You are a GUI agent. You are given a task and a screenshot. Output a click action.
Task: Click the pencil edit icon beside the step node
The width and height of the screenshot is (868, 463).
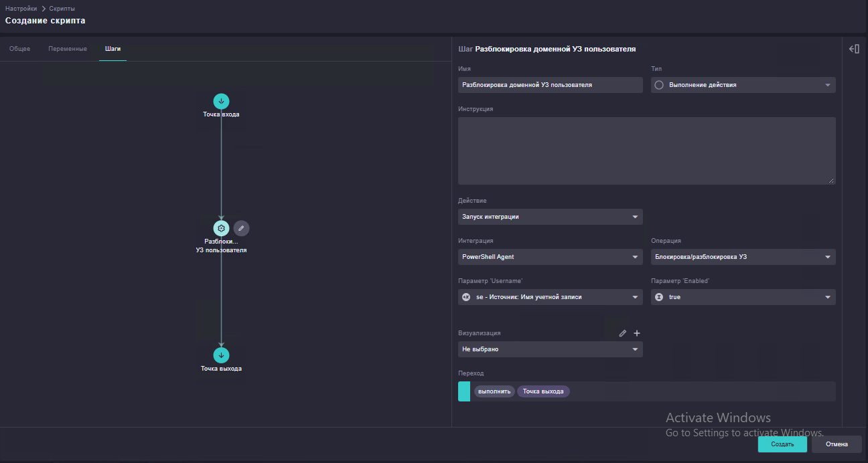pos(241,228)
